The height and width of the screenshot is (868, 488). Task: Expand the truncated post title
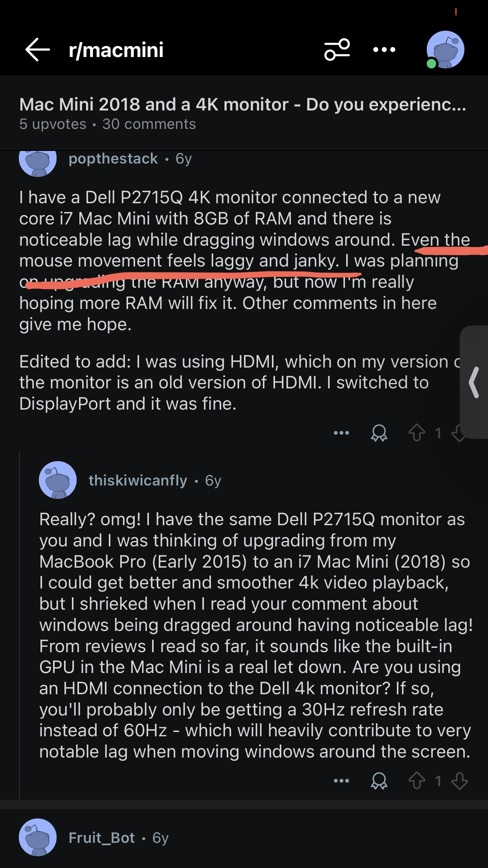tap(243, 105)
